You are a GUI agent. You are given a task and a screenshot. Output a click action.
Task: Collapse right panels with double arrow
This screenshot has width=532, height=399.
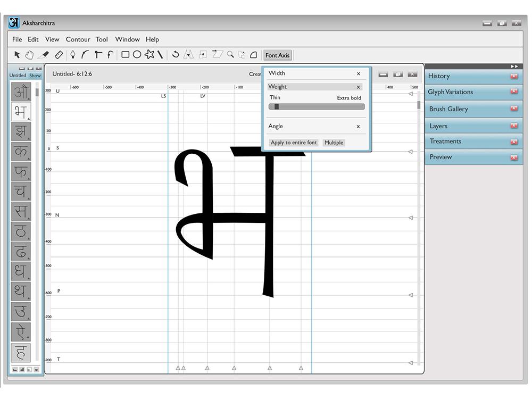(514, 66)
